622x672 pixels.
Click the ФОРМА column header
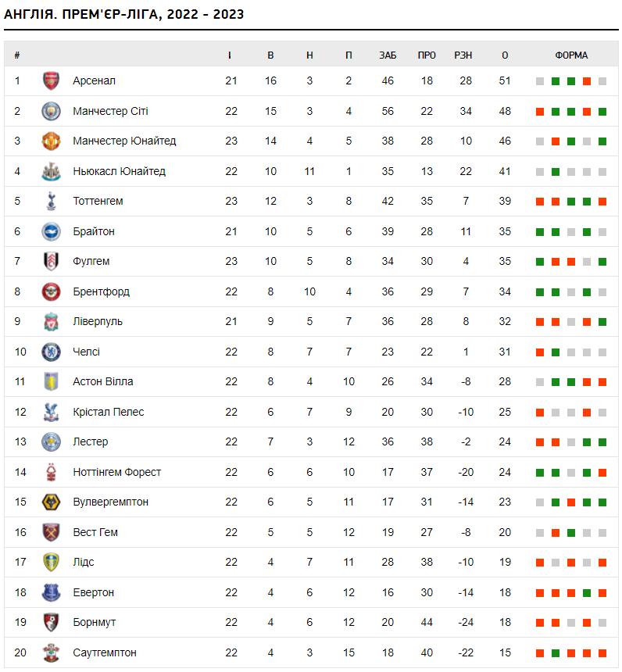[x=571, y=55]
